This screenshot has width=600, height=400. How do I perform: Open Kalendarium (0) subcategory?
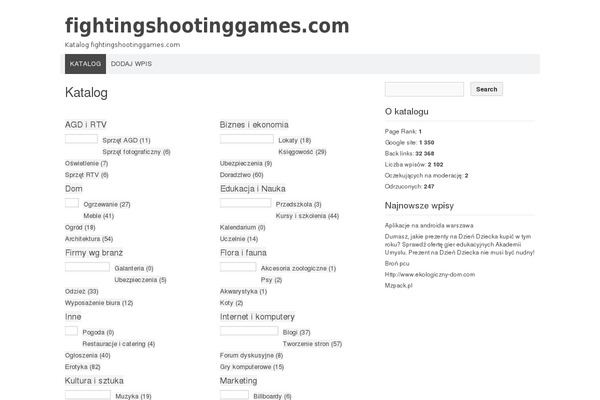[243, 227]
